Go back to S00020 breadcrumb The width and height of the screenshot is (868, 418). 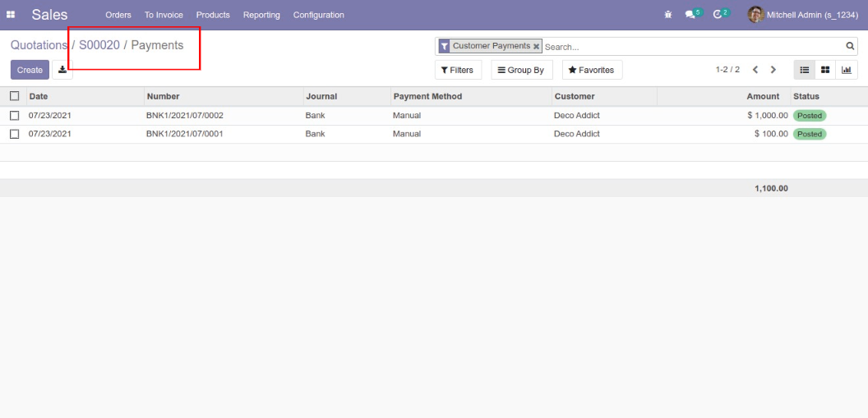point(99,45)
